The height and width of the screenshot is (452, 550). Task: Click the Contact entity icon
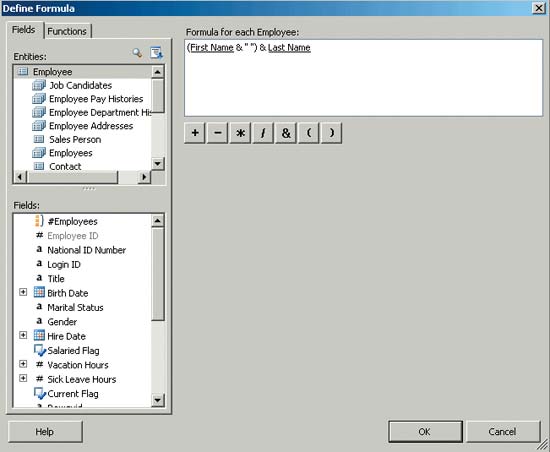(39, 166)
